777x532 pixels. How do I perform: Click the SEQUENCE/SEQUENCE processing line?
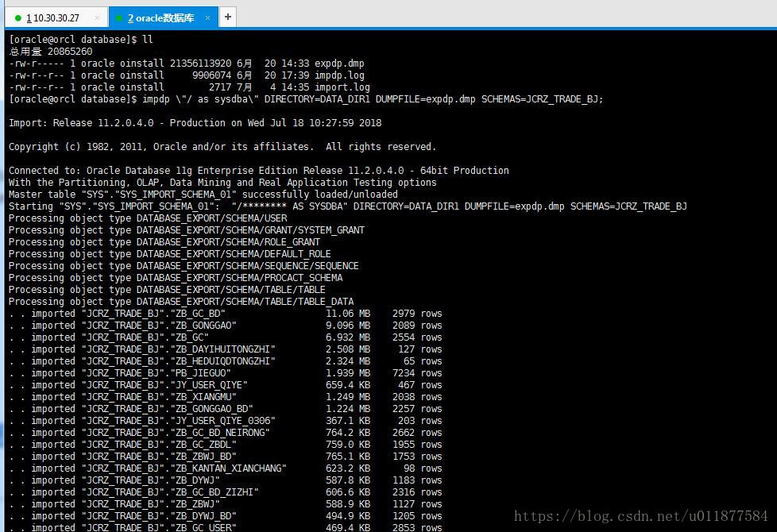pyautogui.click(x=184, y=265)
